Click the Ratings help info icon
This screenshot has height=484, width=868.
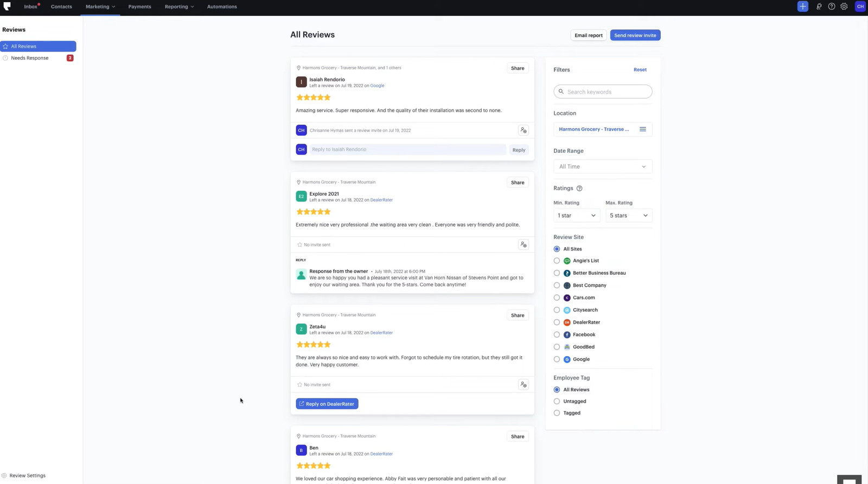579,189
